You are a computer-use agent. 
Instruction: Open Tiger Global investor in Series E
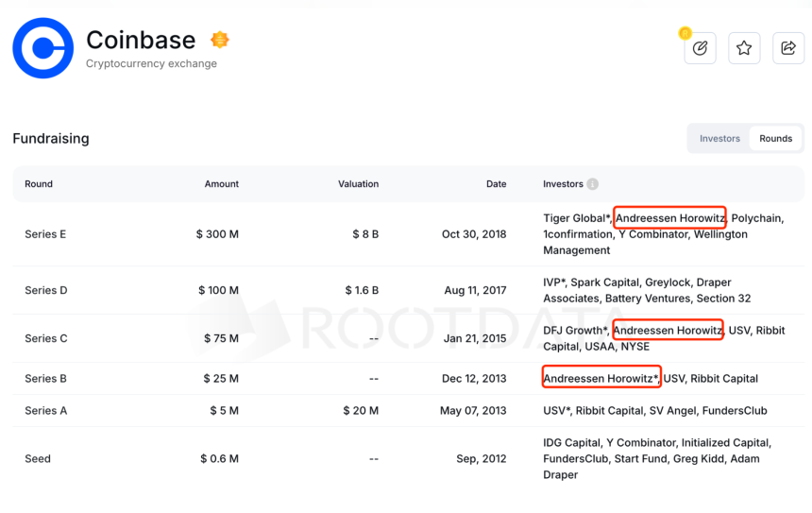575,218
